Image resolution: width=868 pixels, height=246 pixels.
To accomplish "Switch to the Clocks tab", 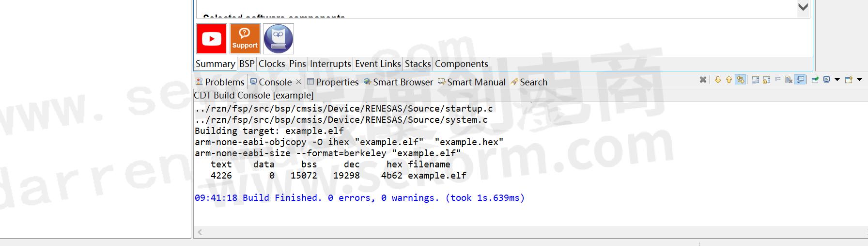I will coord(272,64).
